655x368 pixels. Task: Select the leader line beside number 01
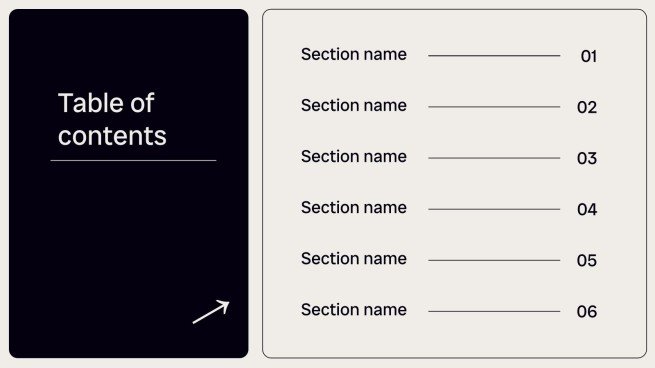pos(494,56)
